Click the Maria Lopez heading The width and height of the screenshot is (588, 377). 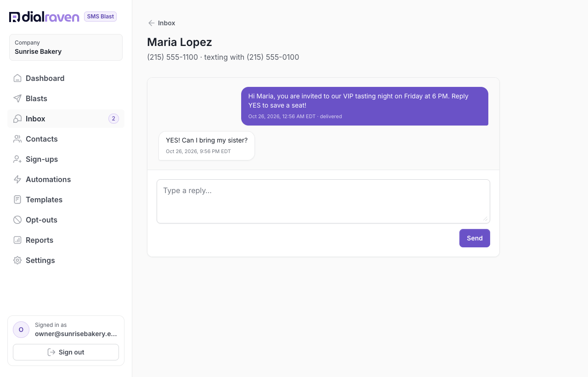(x=180, y=42)
